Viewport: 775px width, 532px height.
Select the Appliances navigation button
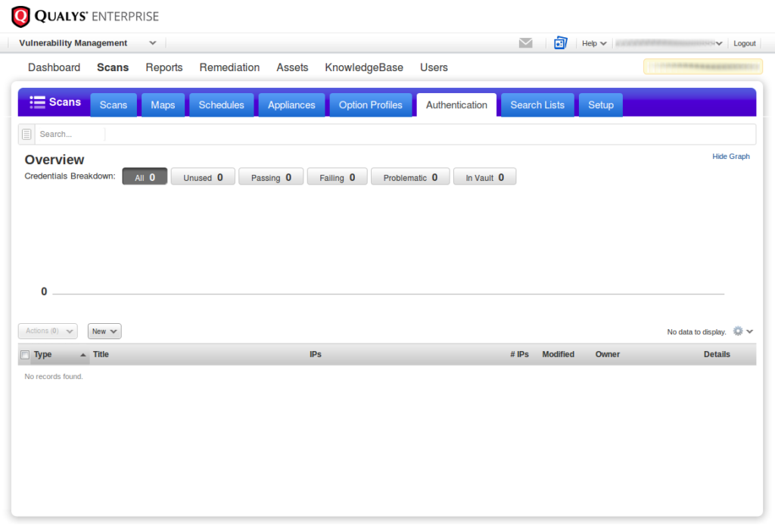pos(291,104)
